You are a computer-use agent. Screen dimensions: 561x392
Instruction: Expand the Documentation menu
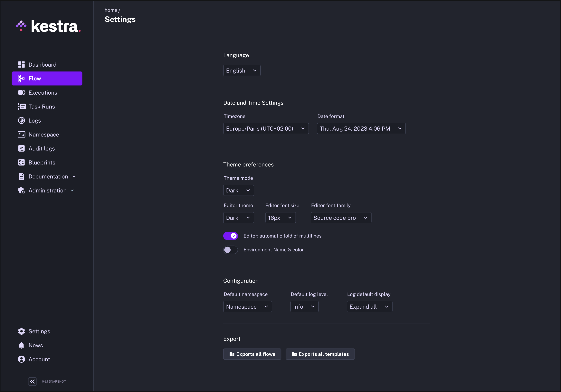[x=48, y=176]
